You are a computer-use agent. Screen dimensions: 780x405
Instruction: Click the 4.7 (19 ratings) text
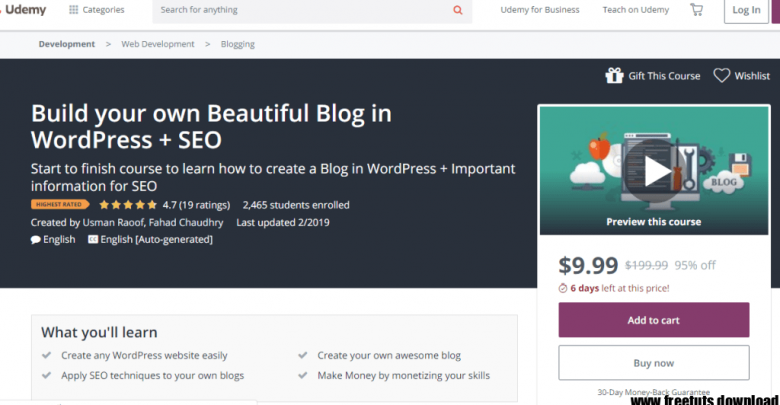tap(196, 204)
